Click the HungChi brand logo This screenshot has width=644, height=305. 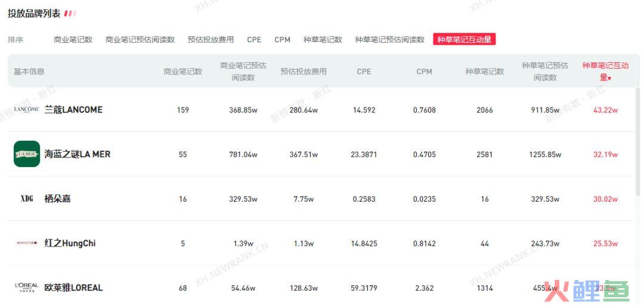27,243
